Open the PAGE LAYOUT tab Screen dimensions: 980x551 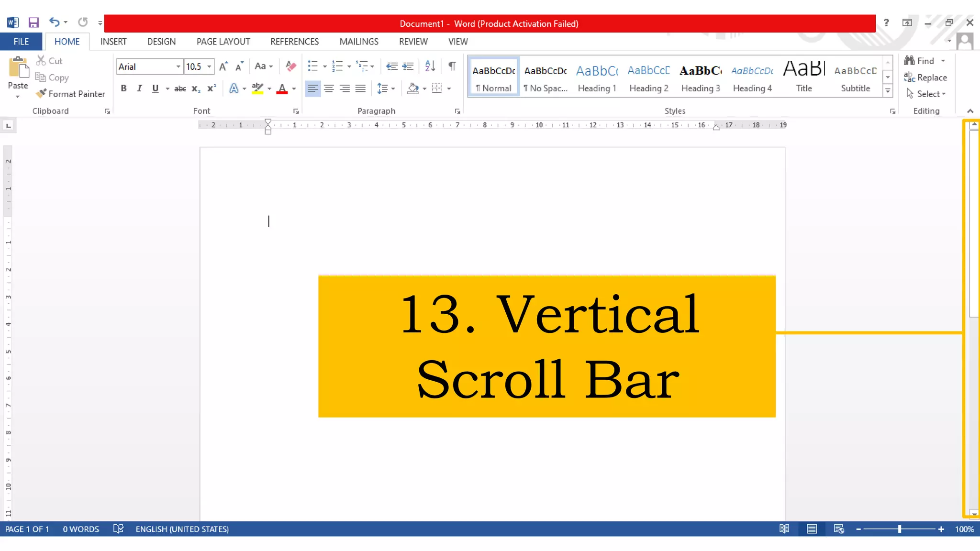[x=223, y=42]
